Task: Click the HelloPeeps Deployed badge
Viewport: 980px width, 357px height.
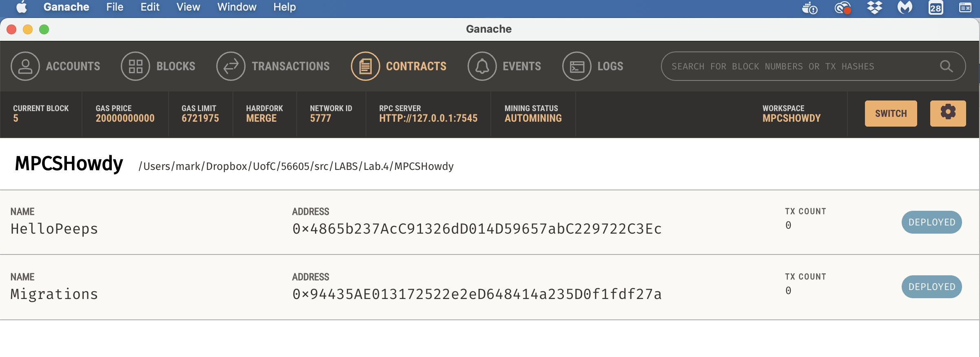Action: (x=931, y=222)
